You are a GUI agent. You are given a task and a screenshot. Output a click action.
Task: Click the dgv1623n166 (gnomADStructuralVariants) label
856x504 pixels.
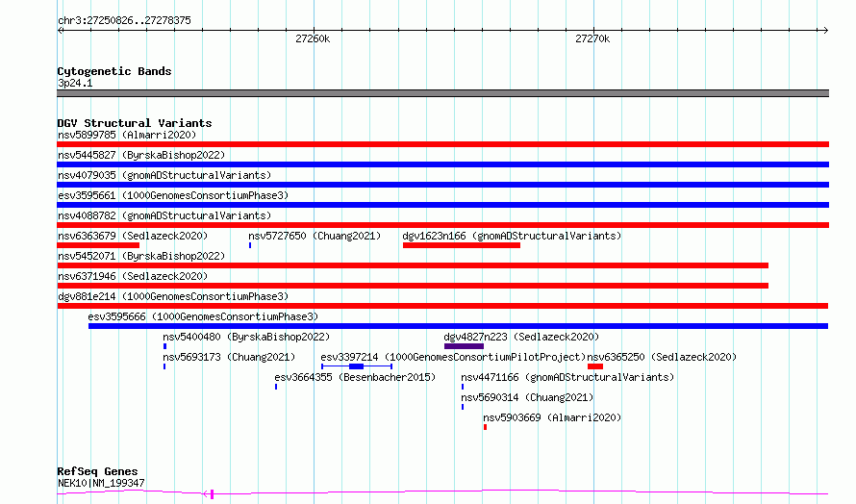[512, 236]
